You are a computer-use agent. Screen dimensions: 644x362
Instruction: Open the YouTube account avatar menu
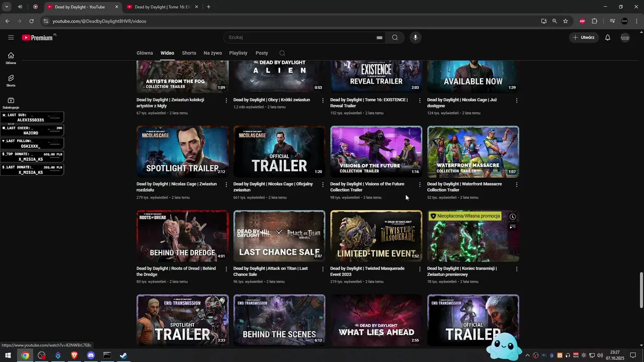pos(625,37)
